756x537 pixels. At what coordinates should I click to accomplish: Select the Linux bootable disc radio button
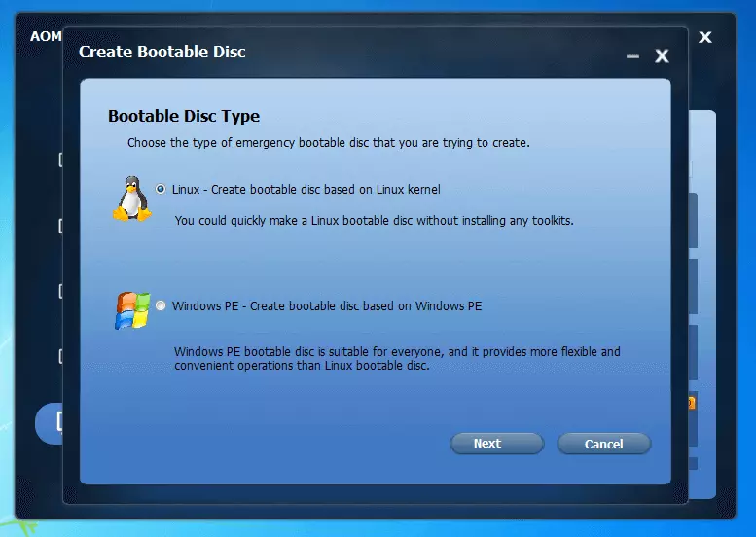(x=161, y=189)
